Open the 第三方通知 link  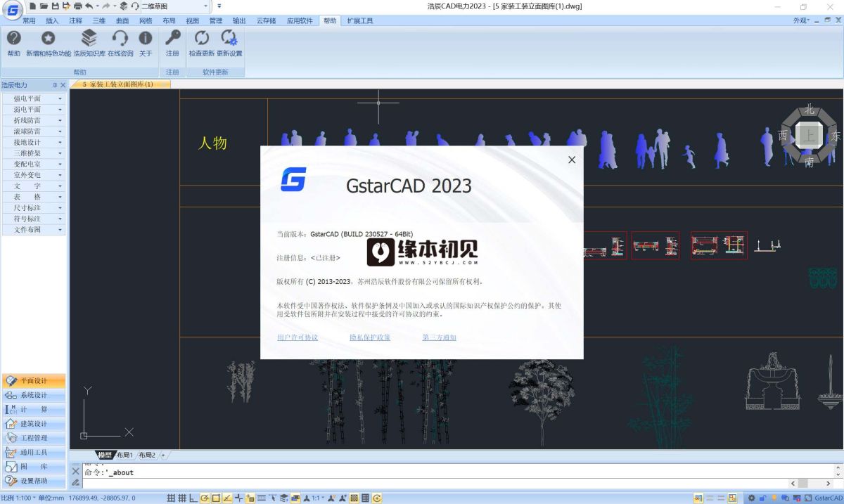[x=440, y=337]
